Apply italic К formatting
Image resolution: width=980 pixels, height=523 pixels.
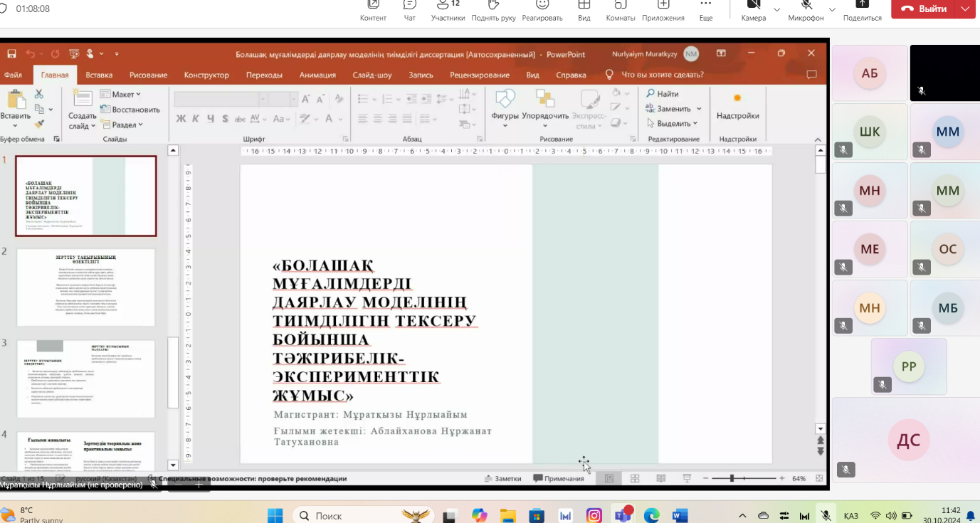(x=196, y=119)
